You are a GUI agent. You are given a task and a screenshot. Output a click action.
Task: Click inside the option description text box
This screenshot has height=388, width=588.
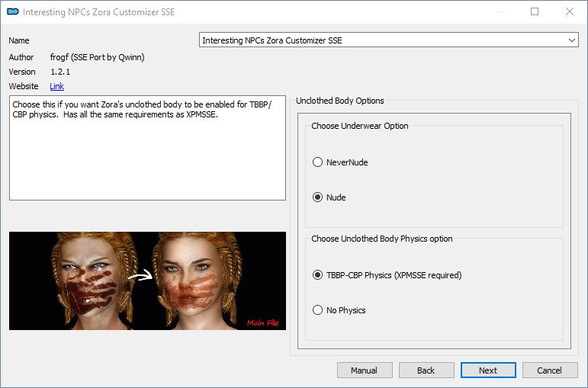coord(147,148)
